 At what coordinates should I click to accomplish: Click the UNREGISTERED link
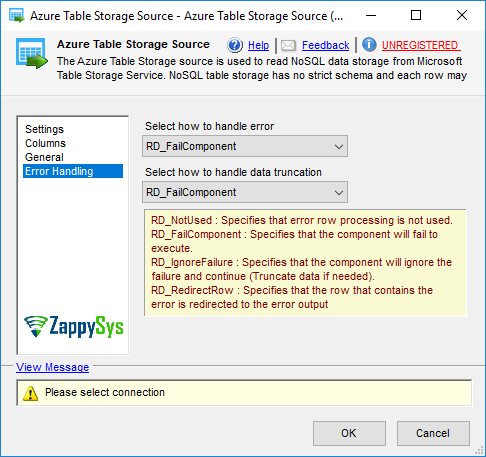(421, 45)
